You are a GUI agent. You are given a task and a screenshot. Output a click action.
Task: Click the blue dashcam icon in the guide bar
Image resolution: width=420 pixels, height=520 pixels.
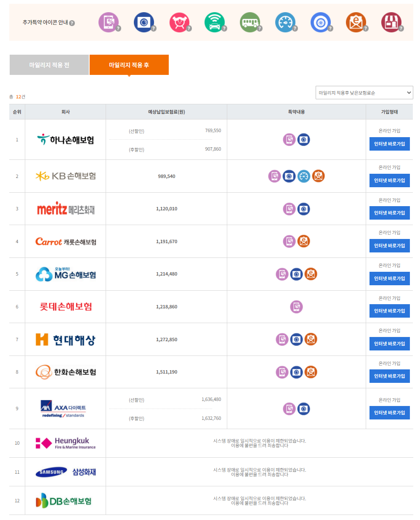[144, 22]
